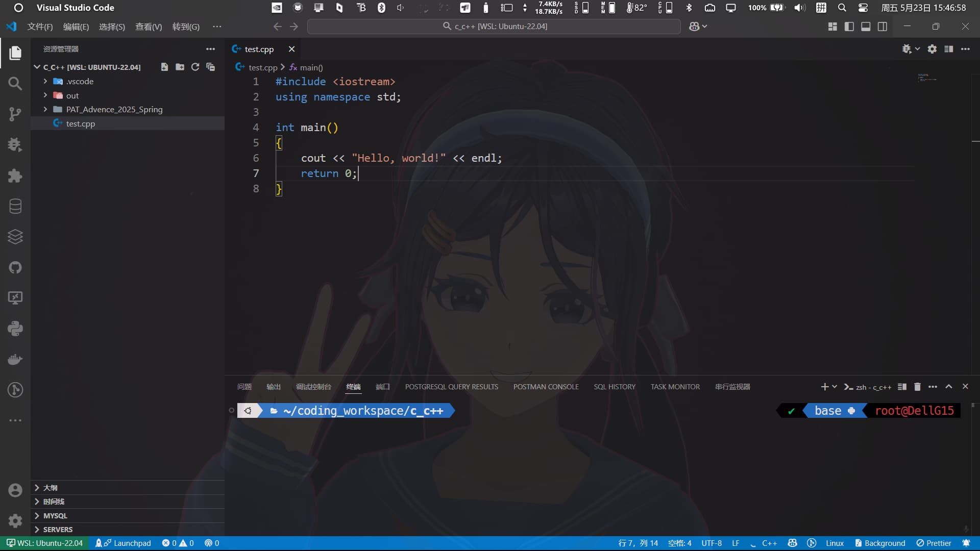Image resolution: width=980 pixels, height=551 pixels.
Task: Toggle the secondary sidebar layout button
Action: 883,27
